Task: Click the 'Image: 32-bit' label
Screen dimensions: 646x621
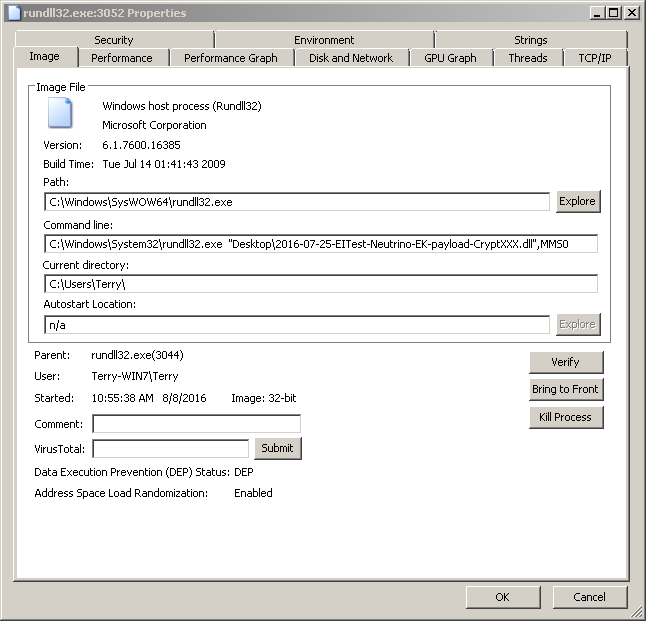Action: pyautogui.click(x=264, y=398)
